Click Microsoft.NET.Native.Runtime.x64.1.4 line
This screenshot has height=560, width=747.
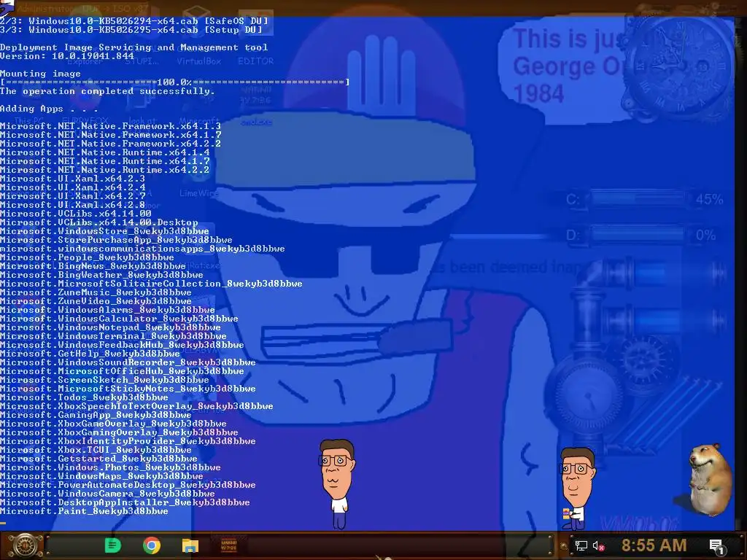(105, 152)
